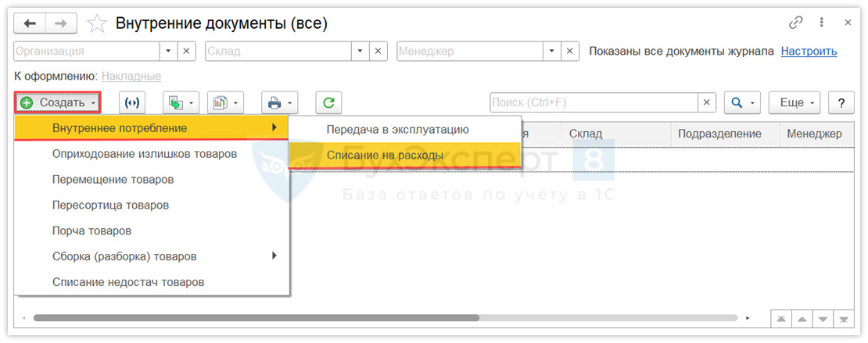Viewport: 868px width, 343px height.
Task: Click the Поиск (Ctrl+F) search field
Action: 594,102
